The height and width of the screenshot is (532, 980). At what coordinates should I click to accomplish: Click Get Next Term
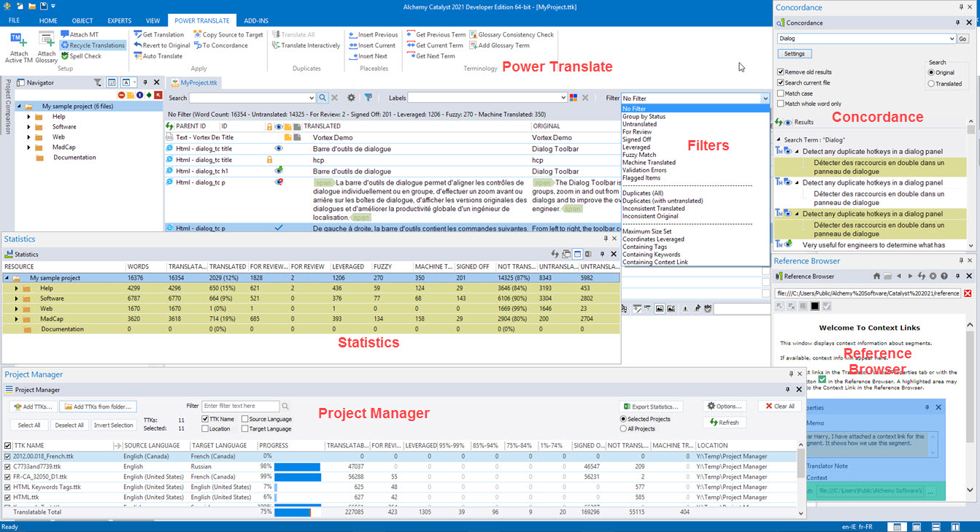[x=431, y=56]
